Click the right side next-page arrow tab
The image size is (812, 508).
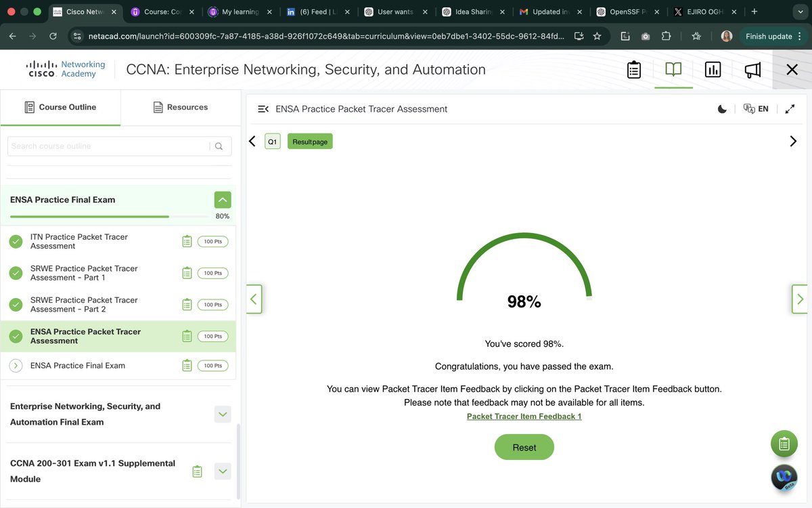click(x=800, y=299)
